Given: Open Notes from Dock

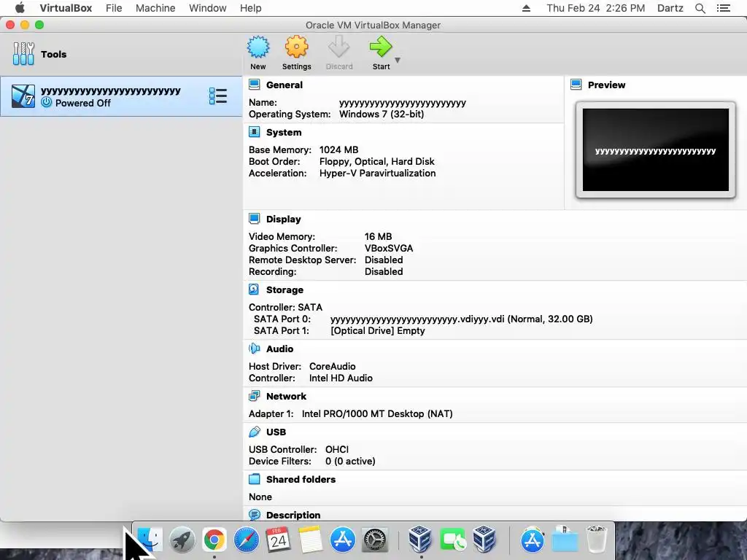Looking at the screenshot, I should [310, 540].
